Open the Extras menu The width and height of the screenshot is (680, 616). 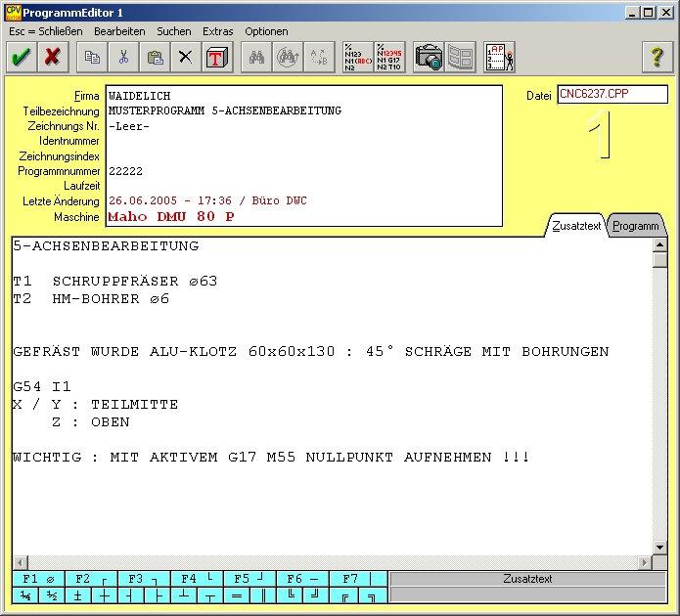[218, 31]
